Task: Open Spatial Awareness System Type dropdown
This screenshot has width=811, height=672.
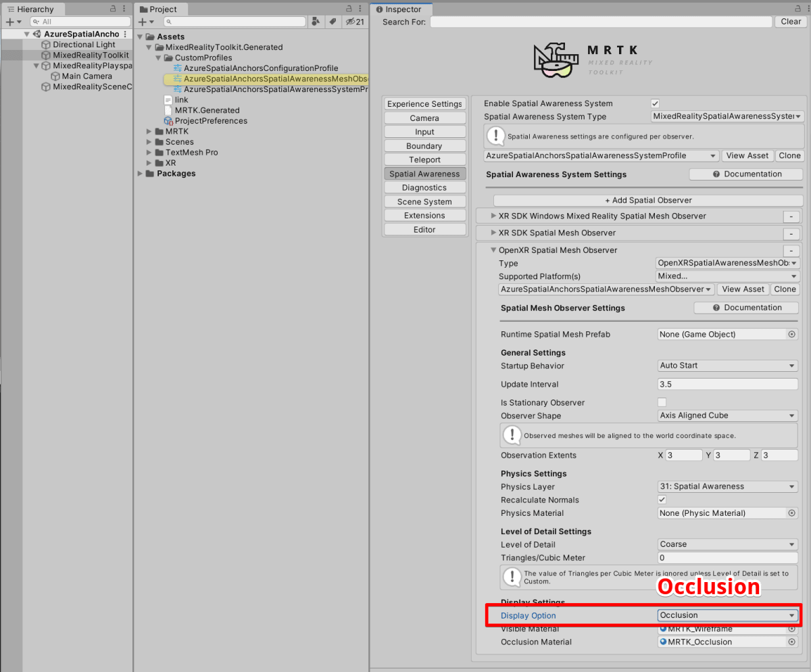Action: tap(727, 116)
